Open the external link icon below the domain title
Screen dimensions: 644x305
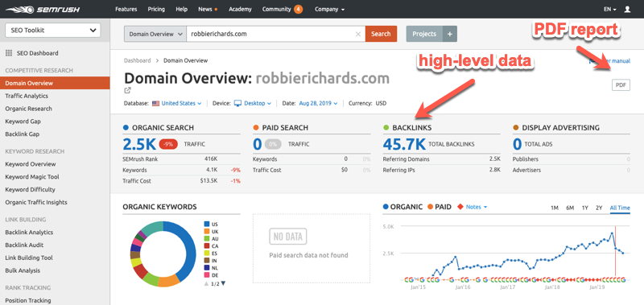(128, 91)
